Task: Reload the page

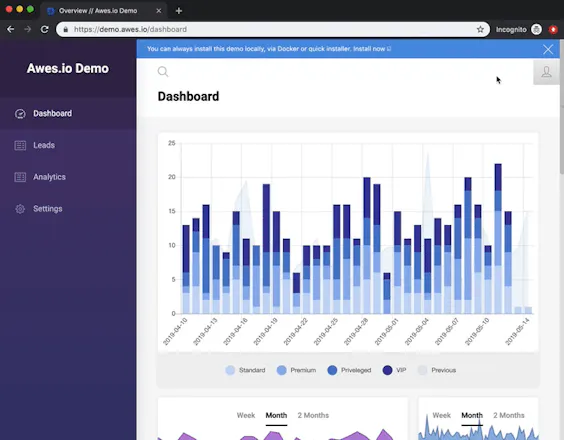Action: pyautogui.click(x=45, y=30)
